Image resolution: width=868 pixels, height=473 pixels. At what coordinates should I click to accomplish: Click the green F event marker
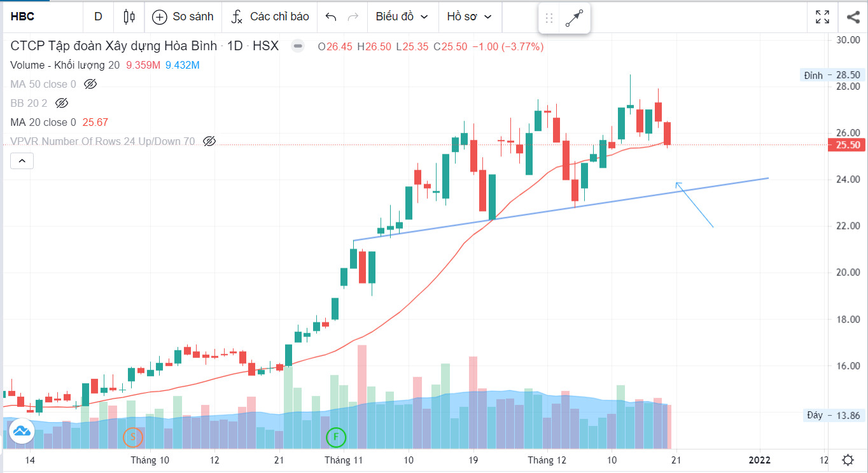[x=336, y=437]
